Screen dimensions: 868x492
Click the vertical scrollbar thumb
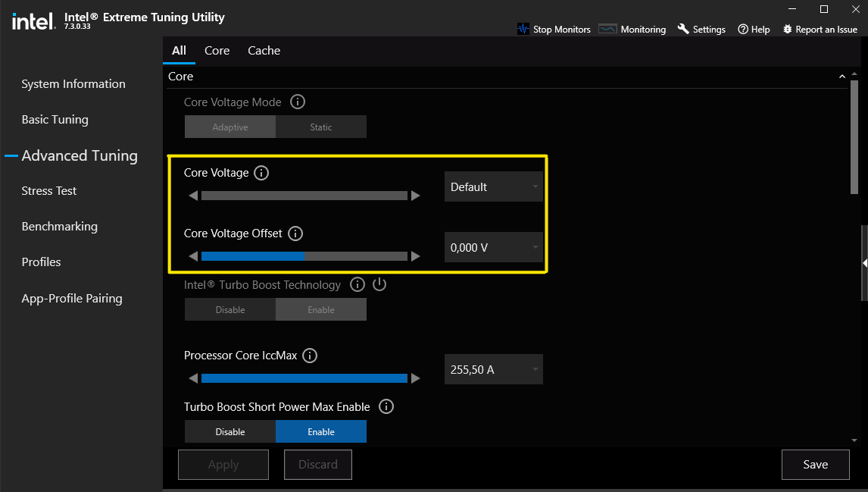(x=854, y=137)
